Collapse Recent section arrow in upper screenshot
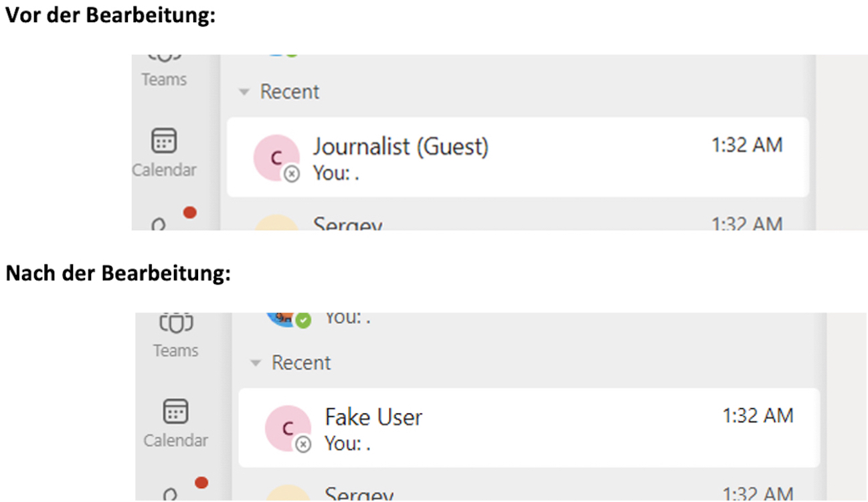Image resolution: width=868 pixels, height=502 pixels. pyautogui.click(x=244, y=92)
